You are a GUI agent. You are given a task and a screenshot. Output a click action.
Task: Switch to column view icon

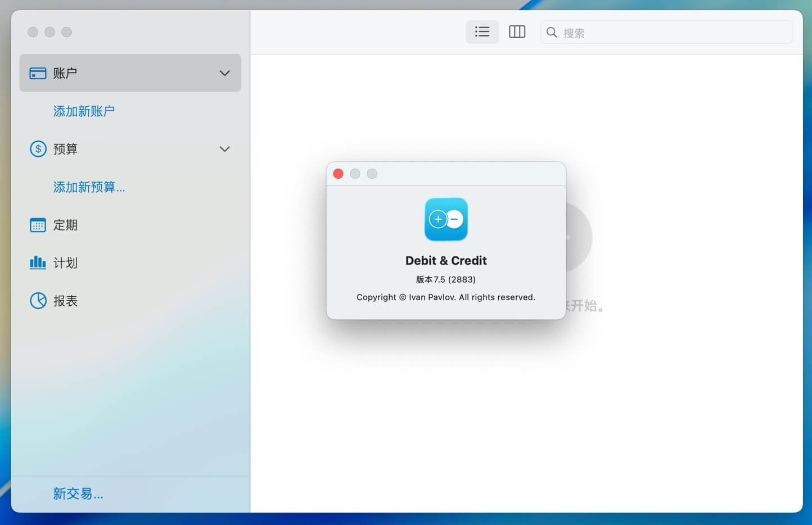click(517, 32)
